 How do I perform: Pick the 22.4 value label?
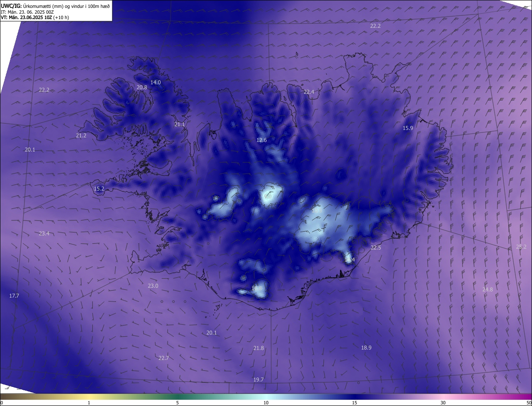click(309, 92)
